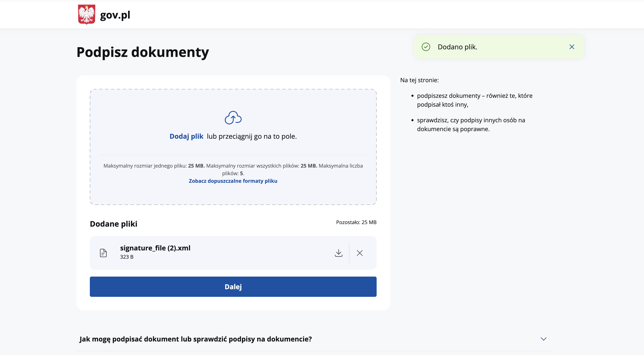Image resolution: width=644 pixels, height=355 pixels.
Task: Select the signature_file (2).xml file name
Action: pyautogui.click(x=155, y=248)
